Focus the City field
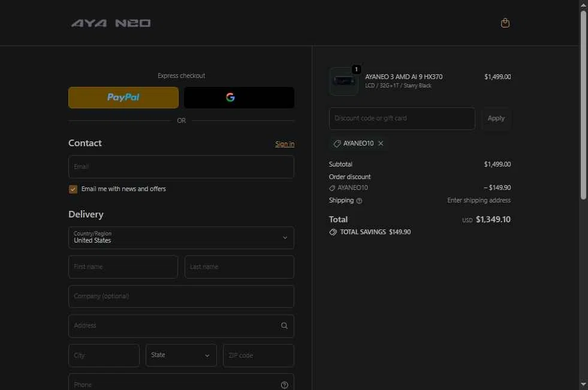Image resolution: width=588 pixels, height=390 pixels. coord(104,355)
